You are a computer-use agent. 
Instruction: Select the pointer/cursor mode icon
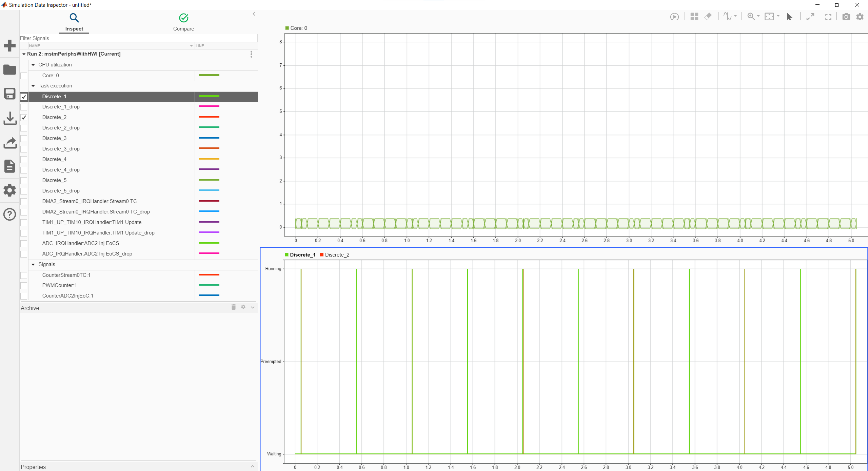tap(789, 17)
